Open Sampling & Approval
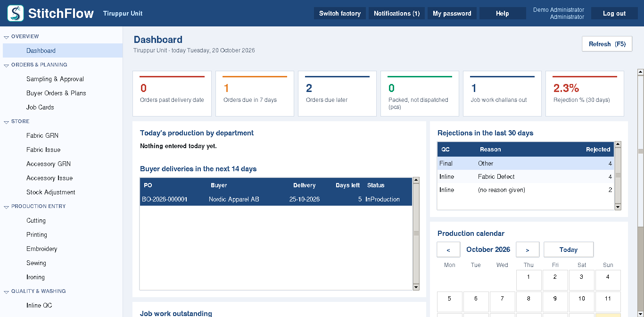Image resolution: width=644 pixels, height=317 pixels. 63,79
